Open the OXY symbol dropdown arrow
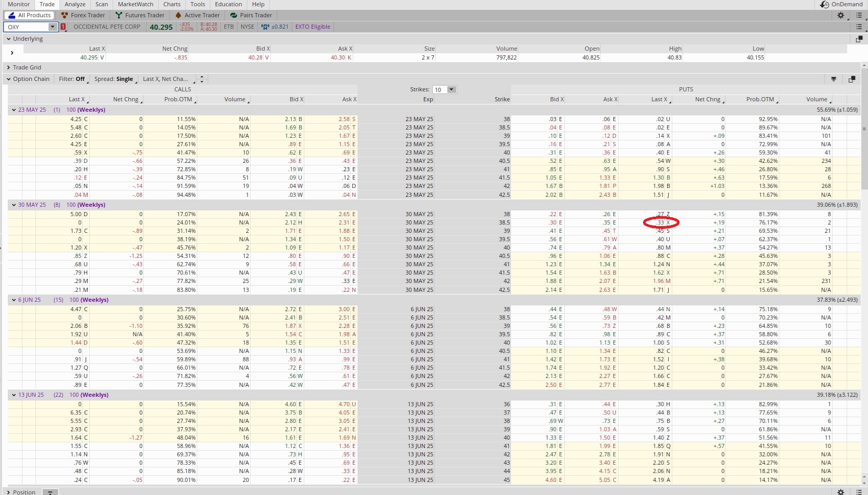Image resolution: width=868 pixels, height=495 pixels. click(52, 27)
